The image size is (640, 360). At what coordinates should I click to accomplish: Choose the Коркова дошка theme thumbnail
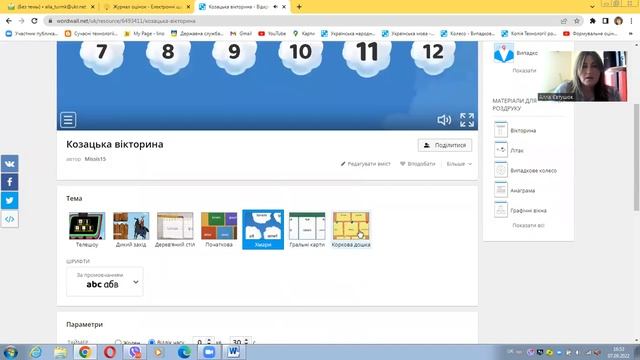pyautogui.click(x=351, y=229)
